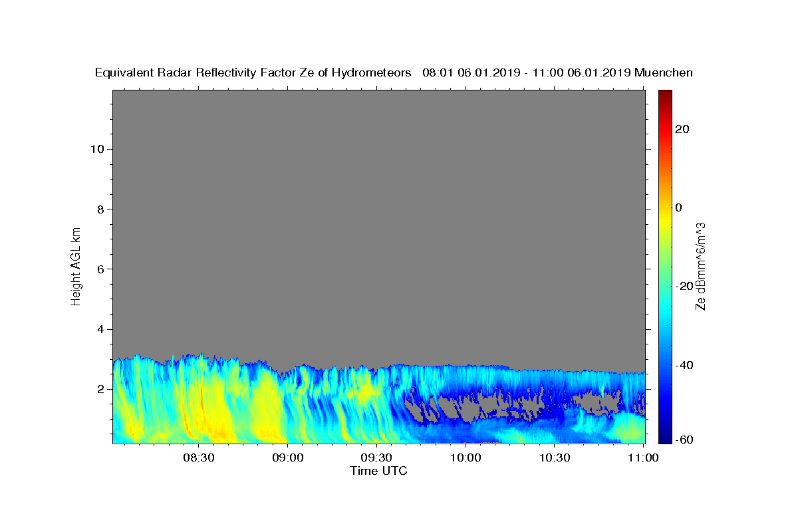
Task: Select the 09:30 time tick label
Action: 376,458
